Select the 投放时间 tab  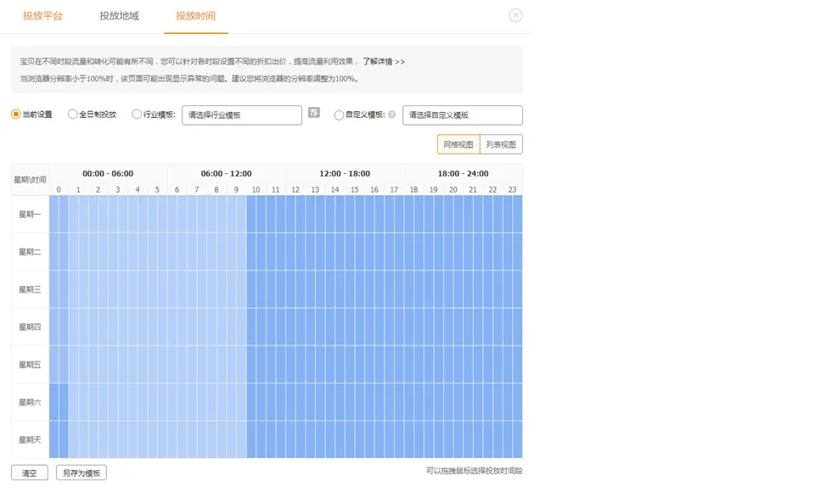[x=195, y=16]
